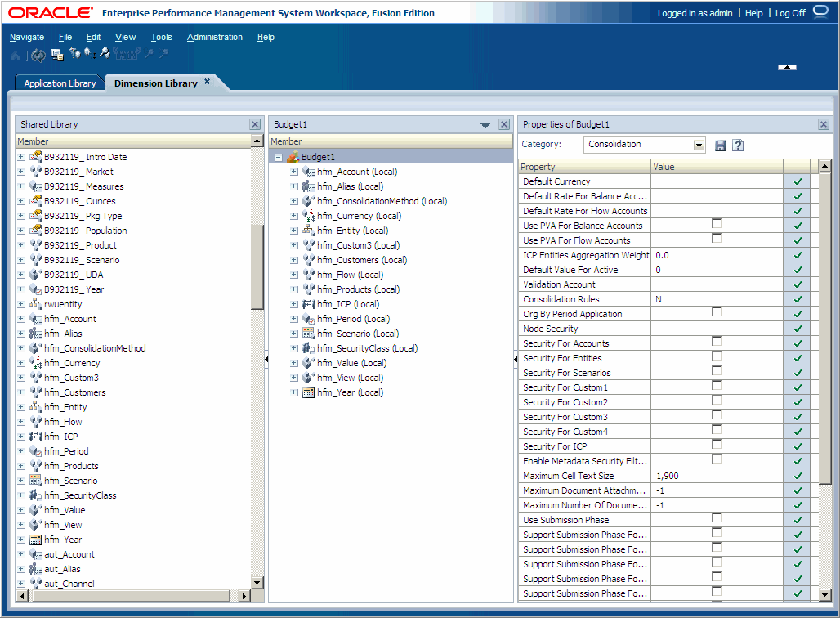
Task: Expand B932119_Market in Shared Library
Action: click(x=21, y=172)
